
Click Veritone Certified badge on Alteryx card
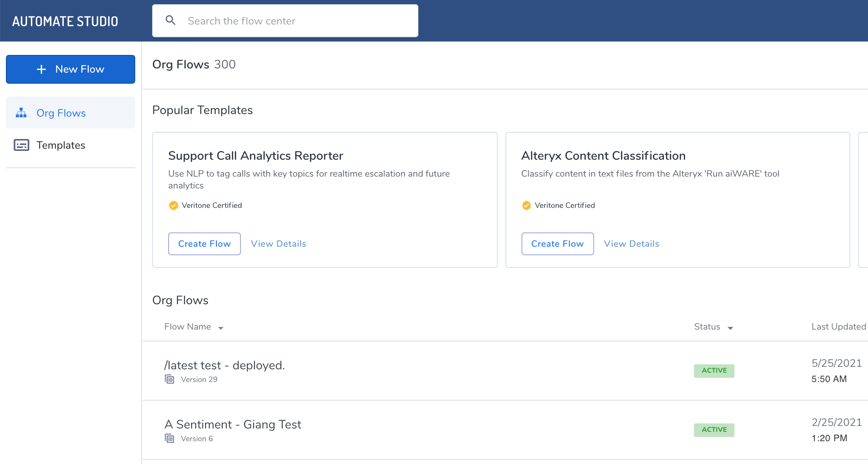[526, 205]
